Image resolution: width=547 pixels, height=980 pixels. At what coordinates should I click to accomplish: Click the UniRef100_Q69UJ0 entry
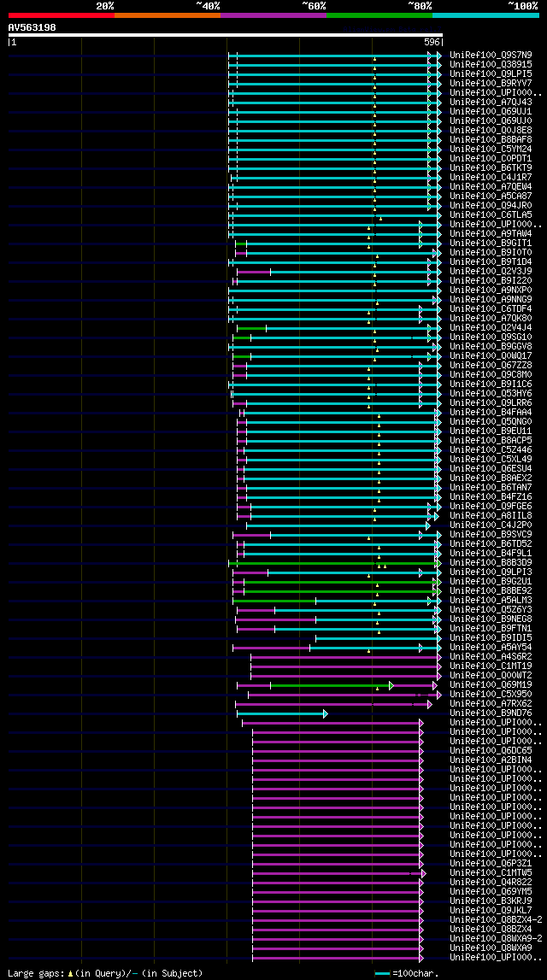click(491, 120)
